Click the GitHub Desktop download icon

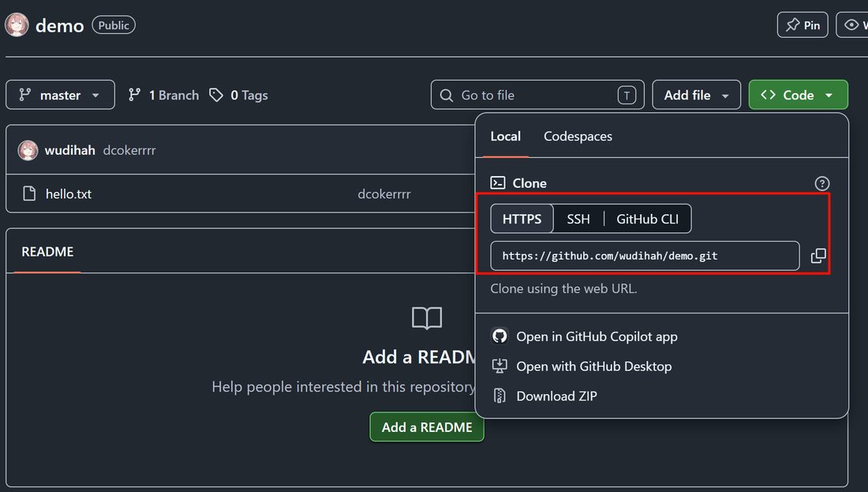pyautogui.click(x=499, y=366)
